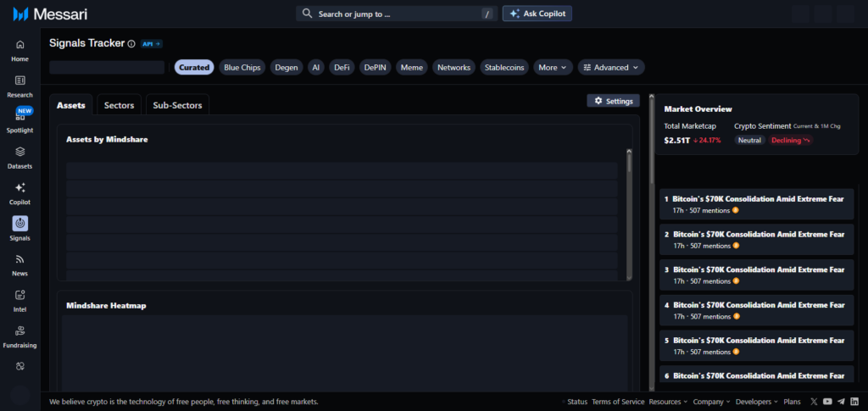The height and width of the screenshot is (411, 868).
Task: Enable the Stablecoins filter chip
Action: point(504,67)
